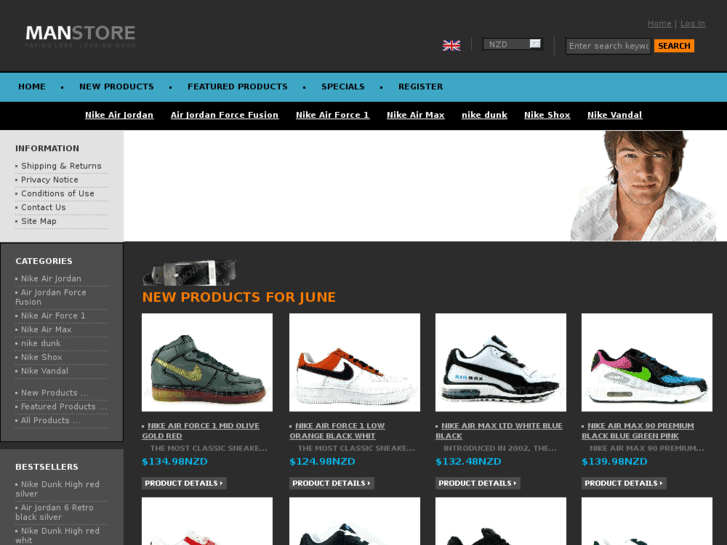Select the UK flag language icon
The image size is (727, 545).
[x=451, y=45]
